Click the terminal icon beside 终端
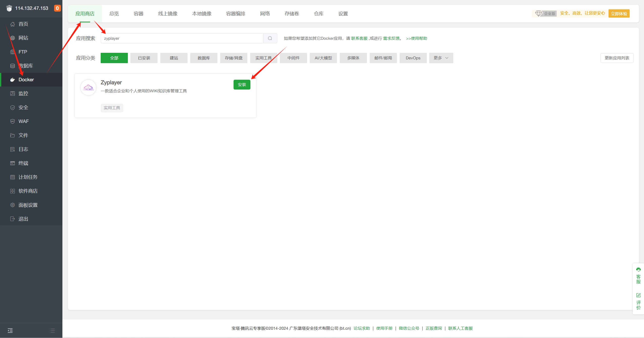 coord(12,163)
